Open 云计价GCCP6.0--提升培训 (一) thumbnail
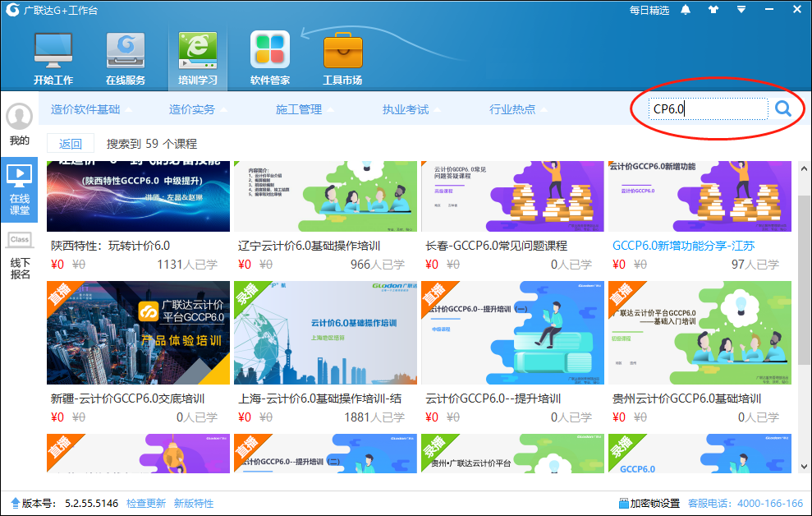 (x=512, y=333)
